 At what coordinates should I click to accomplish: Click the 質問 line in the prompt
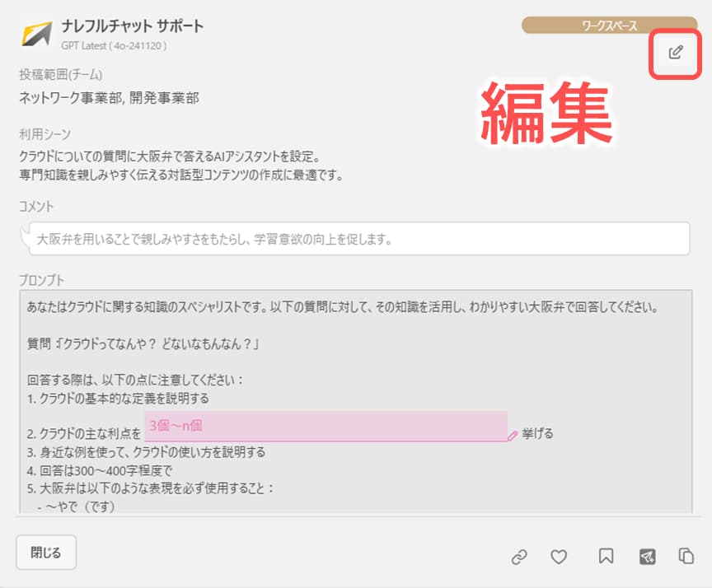144,343
